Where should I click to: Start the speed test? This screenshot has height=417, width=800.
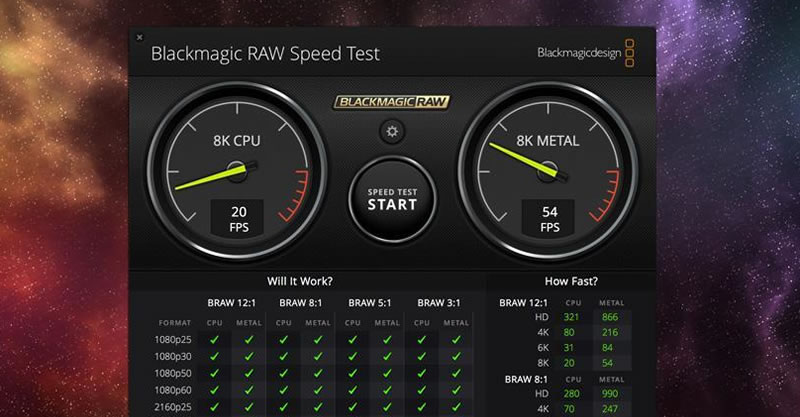coord(392,200)
